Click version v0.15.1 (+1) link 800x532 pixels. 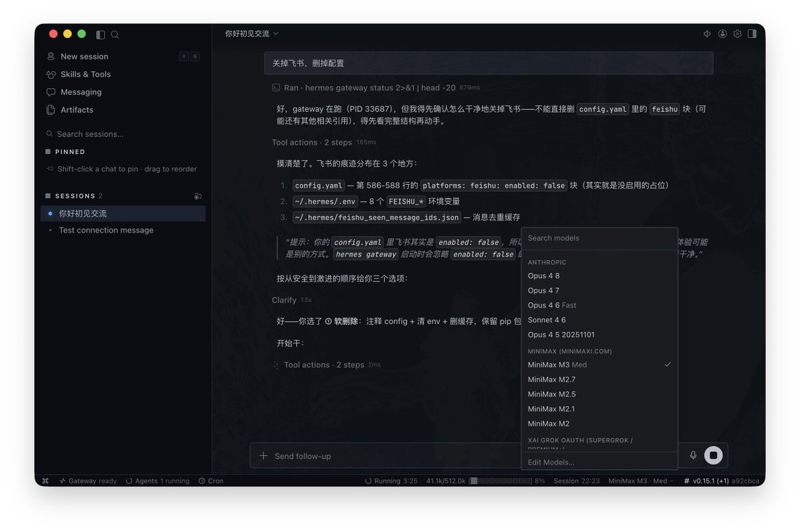(706, 481)
